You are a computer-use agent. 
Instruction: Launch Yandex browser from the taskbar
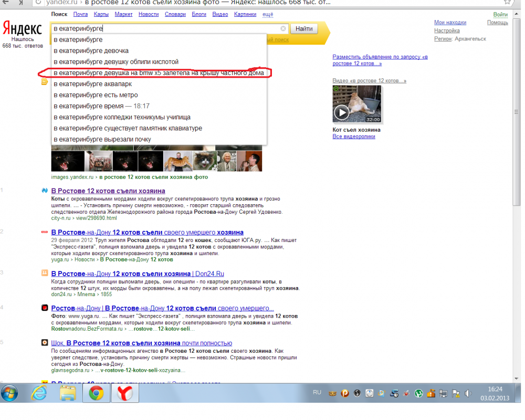[x=124, y=393]
